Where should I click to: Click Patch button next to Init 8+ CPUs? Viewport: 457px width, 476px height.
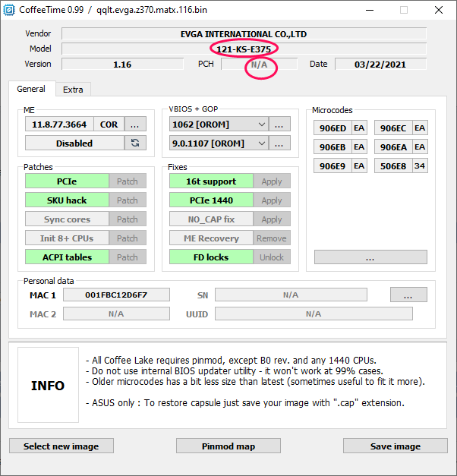pos(128,238)
